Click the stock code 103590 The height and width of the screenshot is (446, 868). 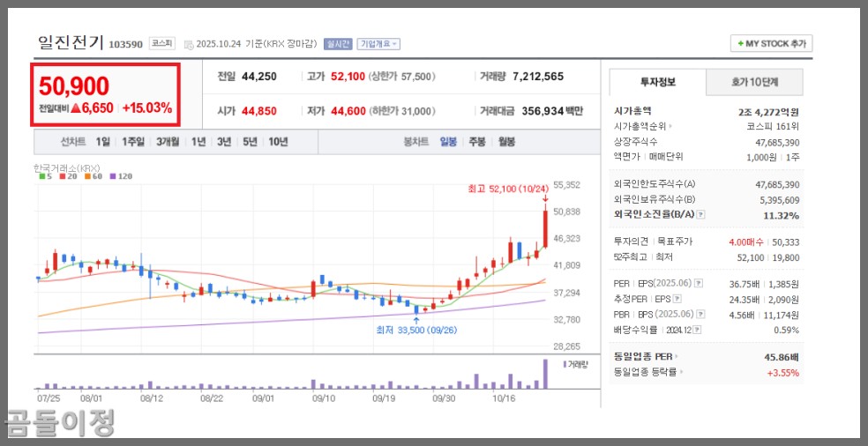coord(125,44)
